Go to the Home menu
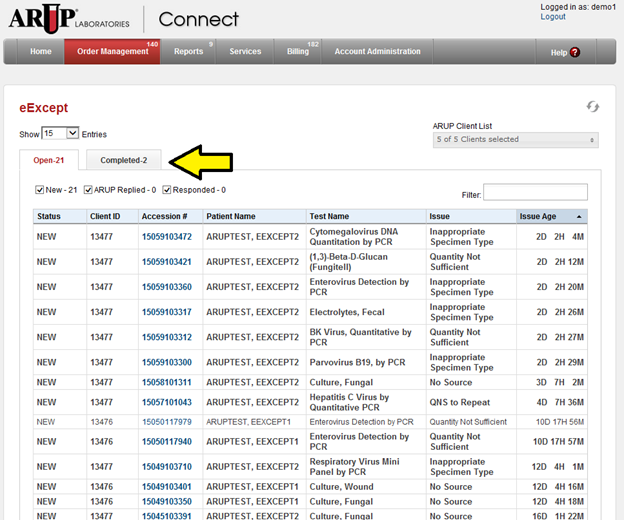 41,51
